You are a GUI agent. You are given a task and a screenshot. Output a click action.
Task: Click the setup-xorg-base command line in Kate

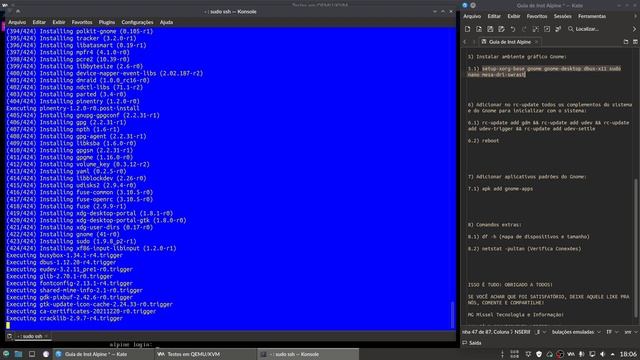(x=544, y=71)
